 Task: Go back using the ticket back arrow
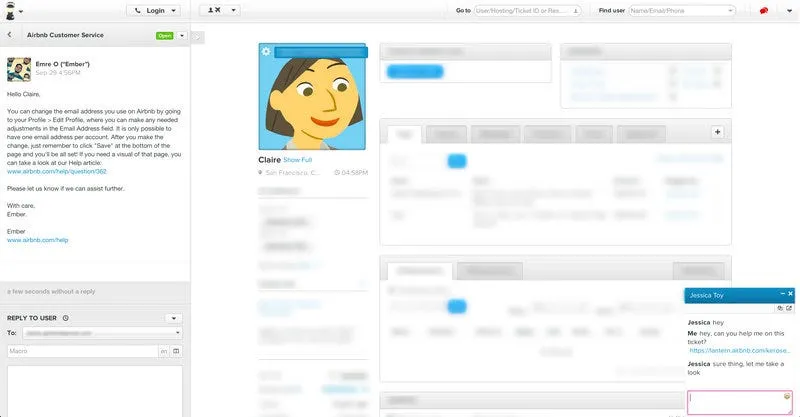[9, 35]
